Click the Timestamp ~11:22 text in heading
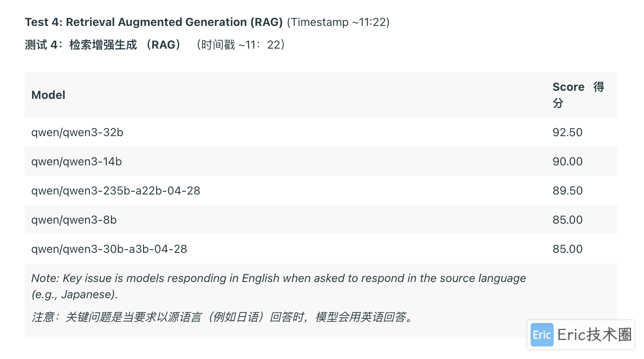Image resolution: width=644 pixels, height=359 pixels. coord(338,22)
